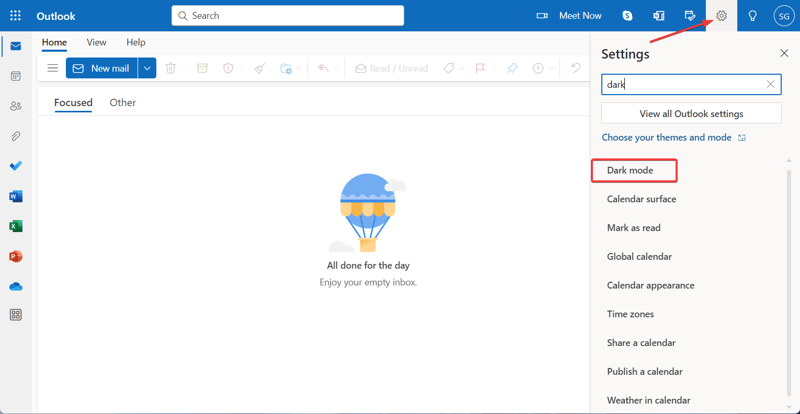Select Publish a calendar result
Screen dimensions: 800x414
(x=645, y=372)
